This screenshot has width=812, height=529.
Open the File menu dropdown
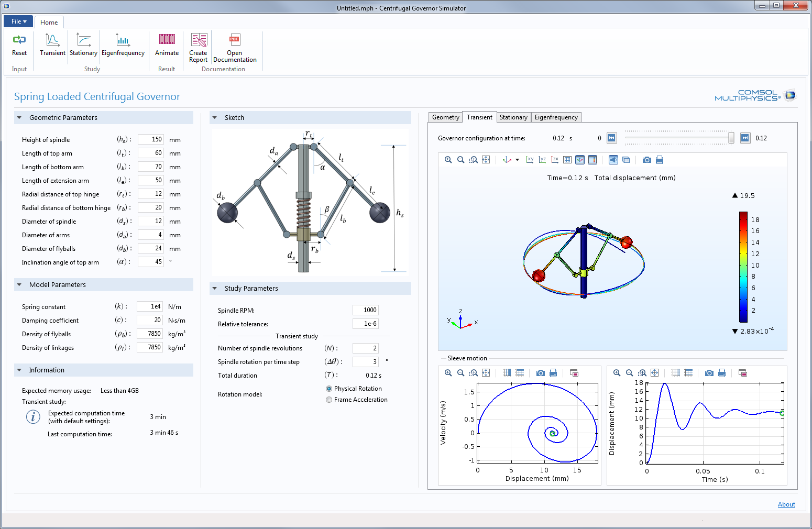[x=19, y=21]
